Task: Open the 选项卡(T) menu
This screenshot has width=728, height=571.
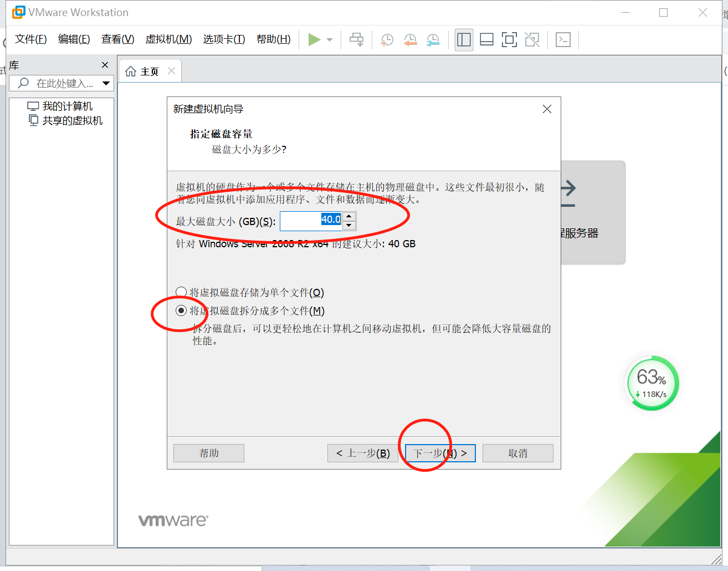Action: 224,39
